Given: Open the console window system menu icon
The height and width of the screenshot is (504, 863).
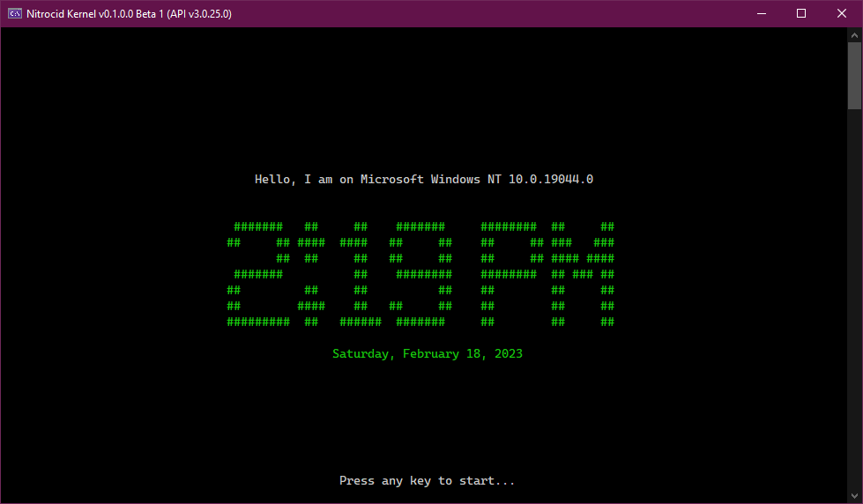Looking at the screenshot, I should point(15,13).
